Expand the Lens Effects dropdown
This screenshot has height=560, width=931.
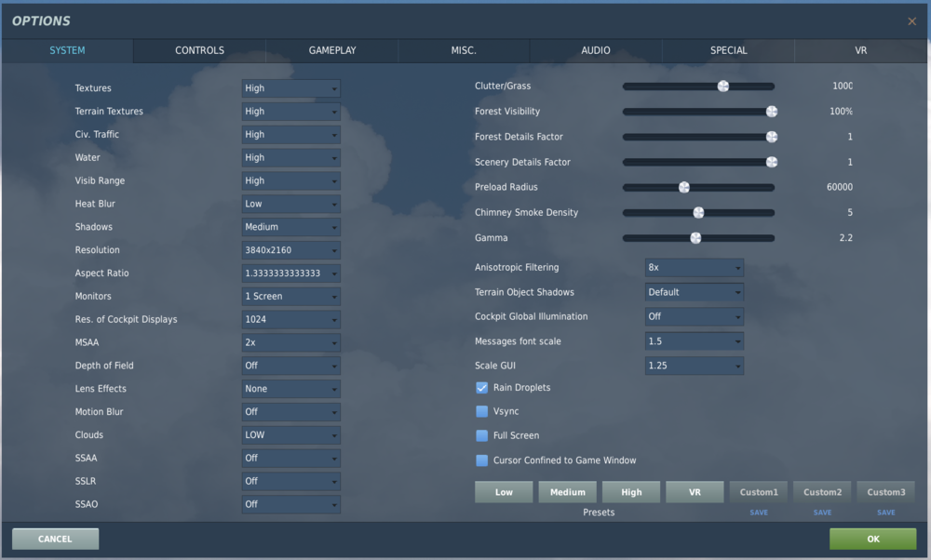290,389
